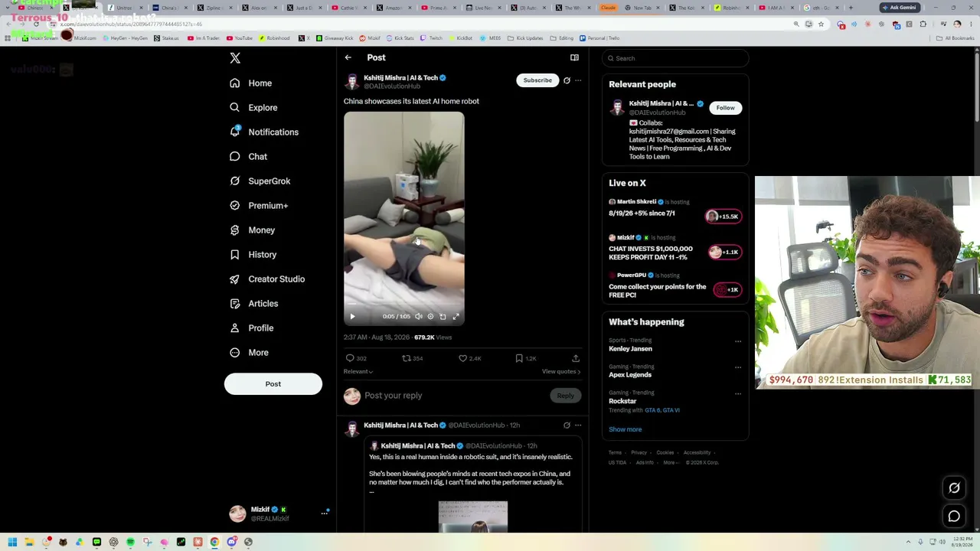Click the sidebar Post button
Screen dimensions: 980x551
coord(273,384)
